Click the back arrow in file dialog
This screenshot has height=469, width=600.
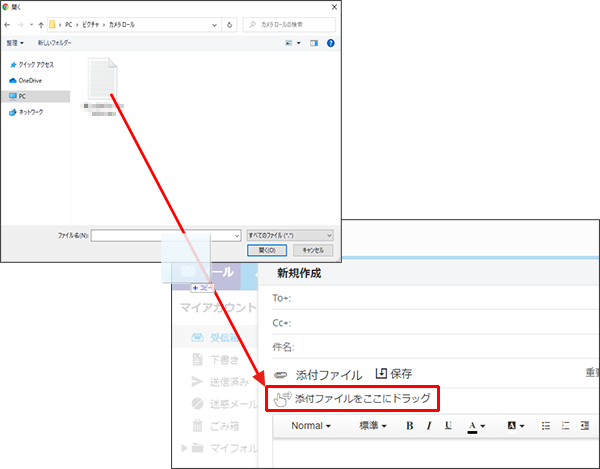click(9, 24)
